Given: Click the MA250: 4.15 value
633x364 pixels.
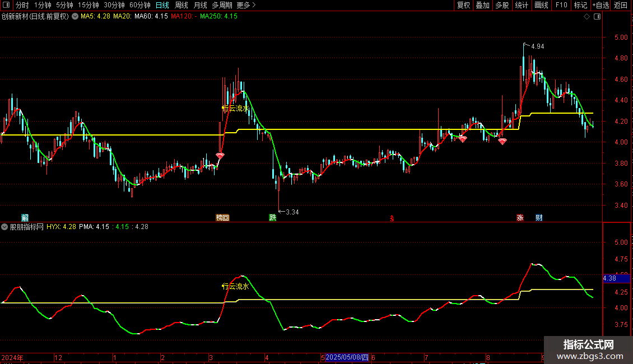Looking at the screenshot, I should coord(218,17).
